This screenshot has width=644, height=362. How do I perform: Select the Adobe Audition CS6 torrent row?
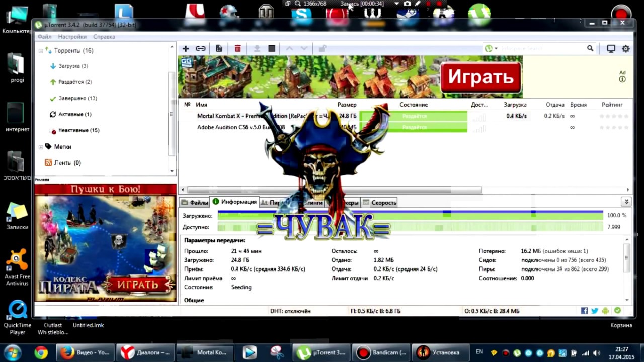[x=406, y=127]
